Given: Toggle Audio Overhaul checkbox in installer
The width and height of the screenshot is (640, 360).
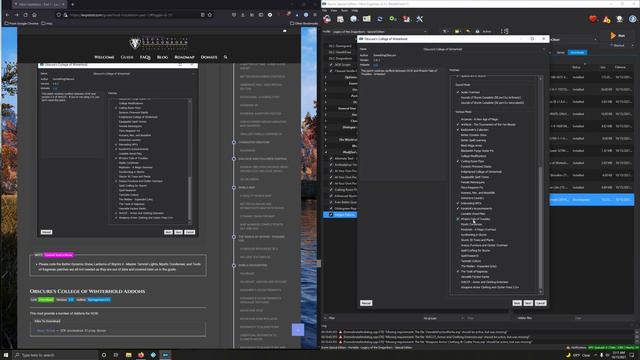Looking at the screenshot, I should point(458,92).
